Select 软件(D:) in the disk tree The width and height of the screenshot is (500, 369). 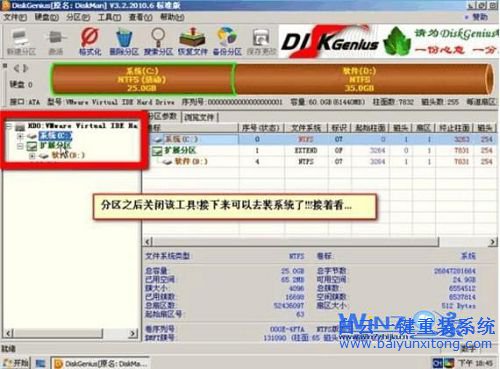[x=68, y=155]
